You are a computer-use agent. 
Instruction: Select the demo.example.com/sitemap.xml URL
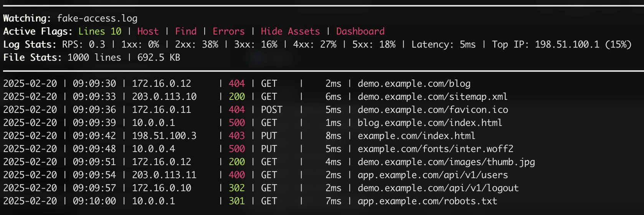pyautogui.click(x=433, y=97)
